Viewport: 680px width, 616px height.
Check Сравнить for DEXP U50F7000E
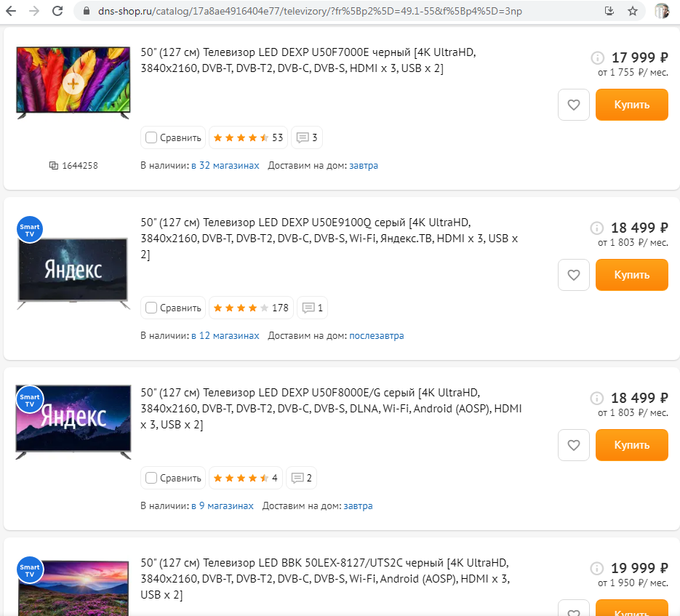[151, 137]
